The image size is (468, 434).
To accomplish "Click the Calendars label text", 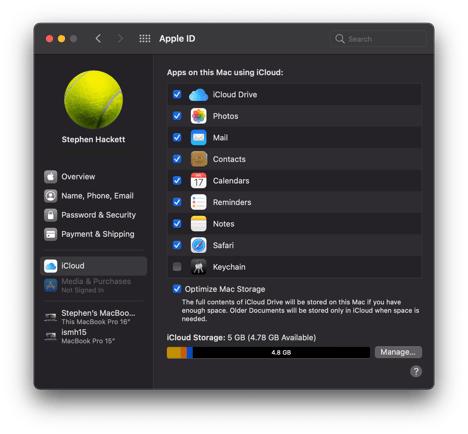I will click(x=231, y=181).
